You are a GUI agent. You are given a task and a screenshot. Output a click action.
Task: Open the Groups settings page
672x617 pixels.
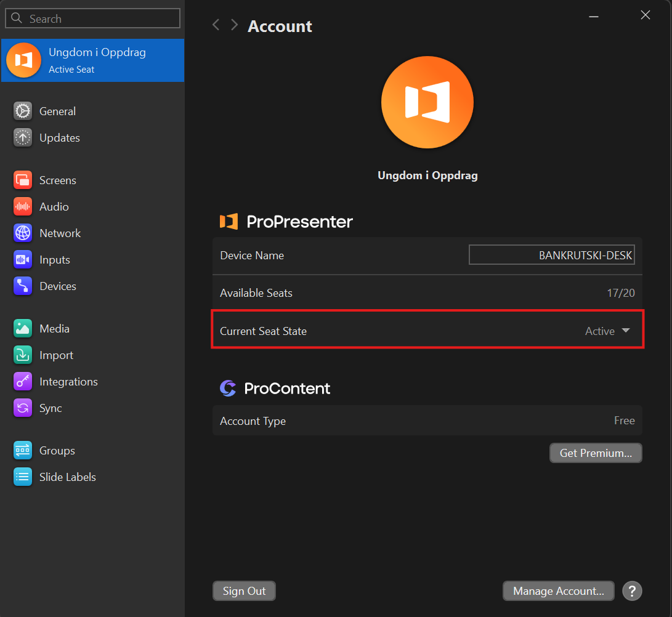(x=57, y=451)
